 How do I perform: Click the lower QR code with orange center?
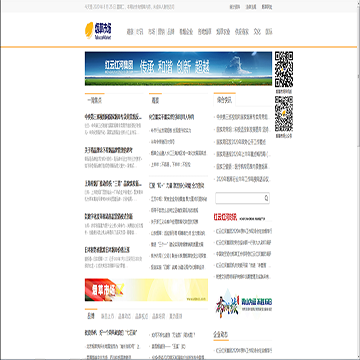pyautogui.click(x=284, y=114)
